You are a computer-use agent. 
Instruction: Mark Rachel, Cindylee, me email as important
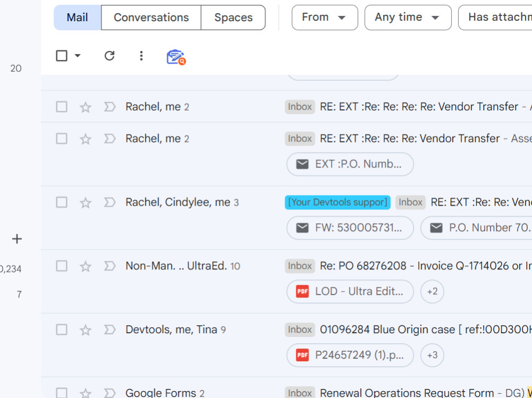point(110,202)
